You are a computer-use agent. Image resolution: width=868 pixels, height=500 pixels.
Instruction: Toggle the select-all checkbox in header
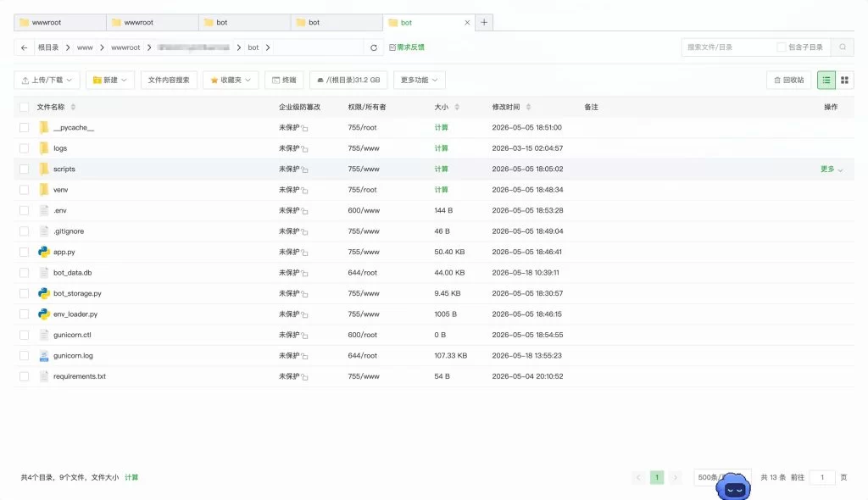[x=24, y=107]
